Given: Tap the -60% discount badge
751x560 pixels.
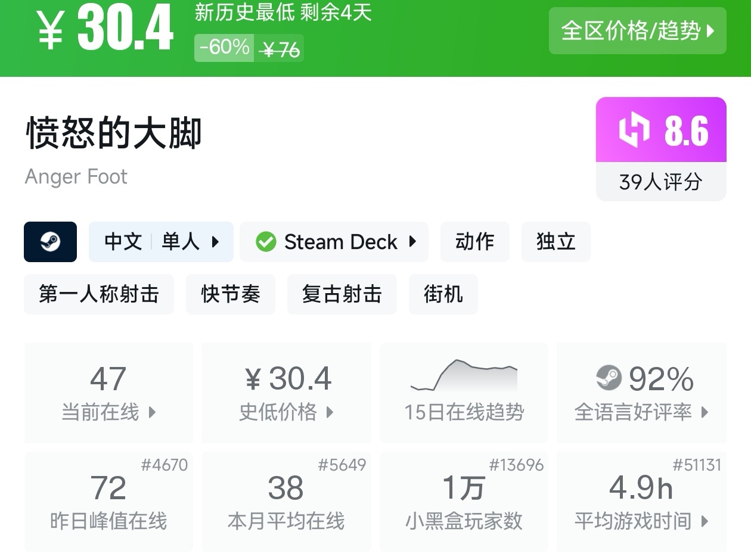Looking at the screenshot, I should click(x=225, y=48).
